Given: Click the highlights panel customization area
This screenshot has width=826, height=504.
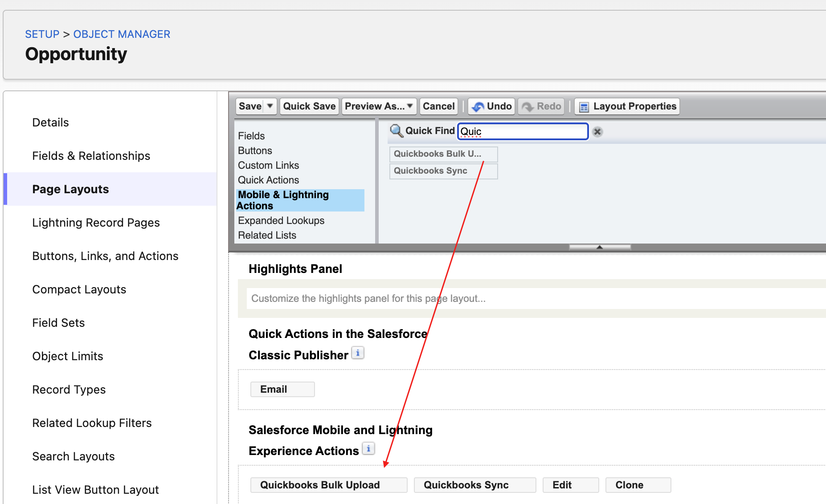Looking at the screenshot, I should point(536,298).
